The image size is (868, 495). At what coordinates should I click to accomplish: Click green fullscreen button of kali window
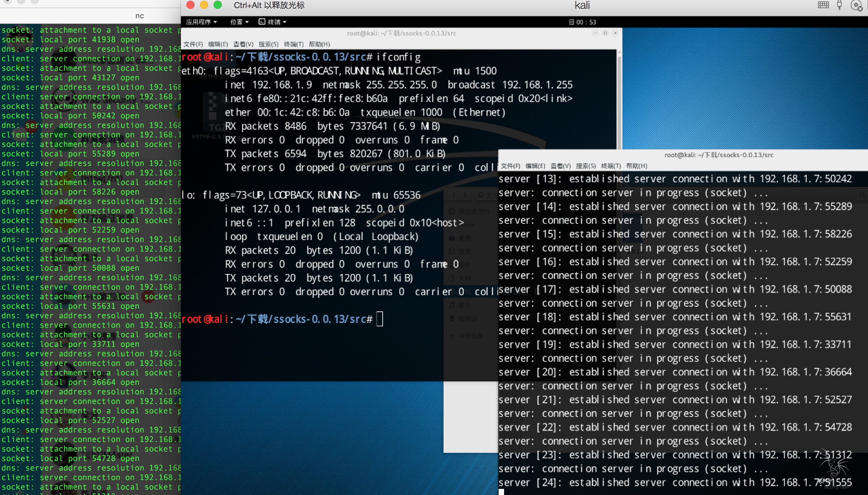point(218,5)
